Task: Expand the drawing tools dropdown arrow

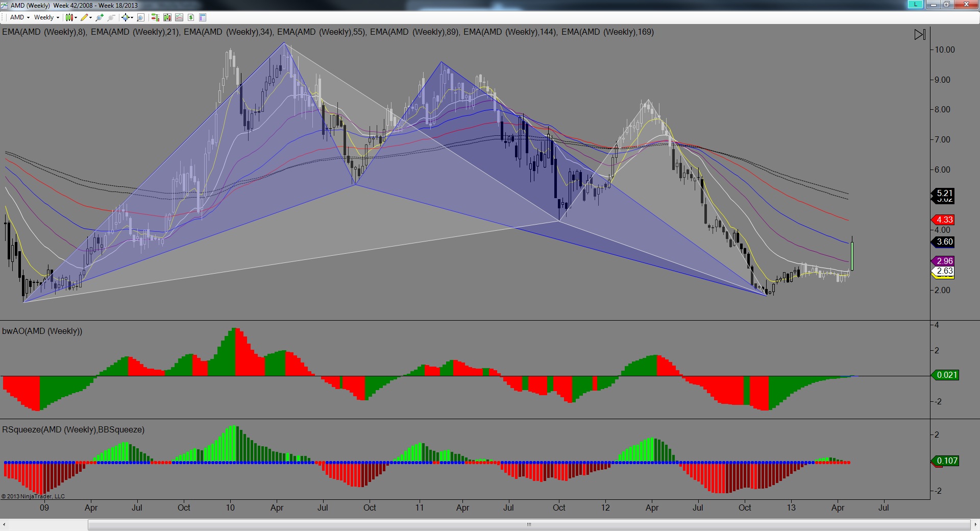Action: 91,17
